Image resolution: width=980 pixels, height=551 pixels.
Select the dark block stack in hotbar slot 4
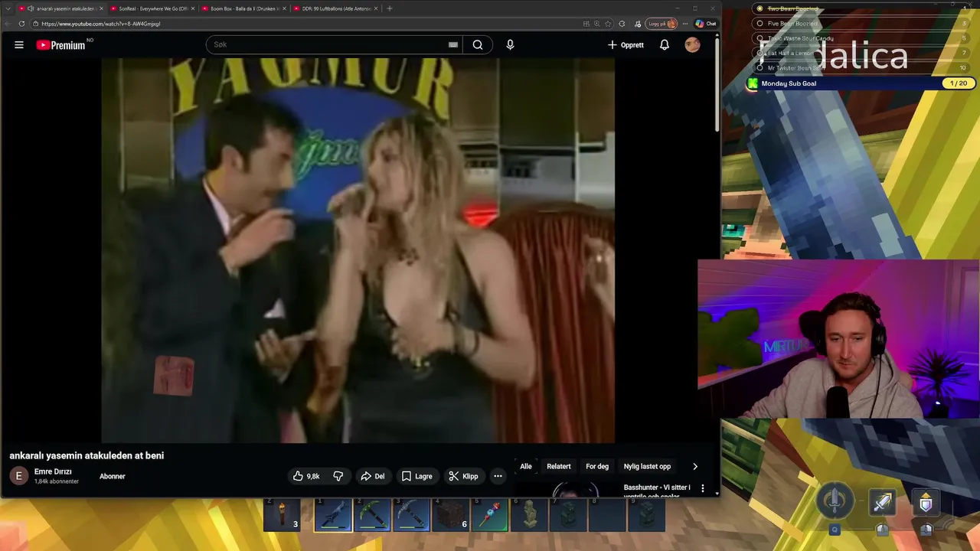[451, 515]
